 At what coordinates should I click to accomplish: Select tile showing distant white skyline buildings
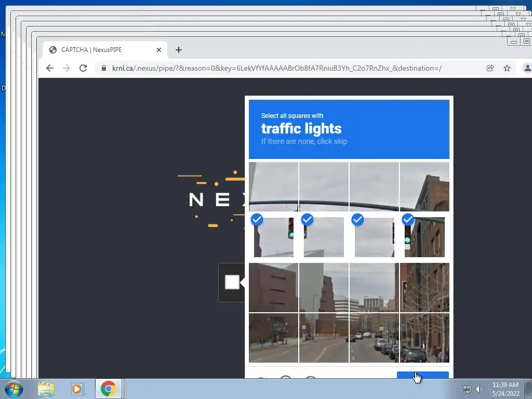pyautogui.click(x=374, y=287)
